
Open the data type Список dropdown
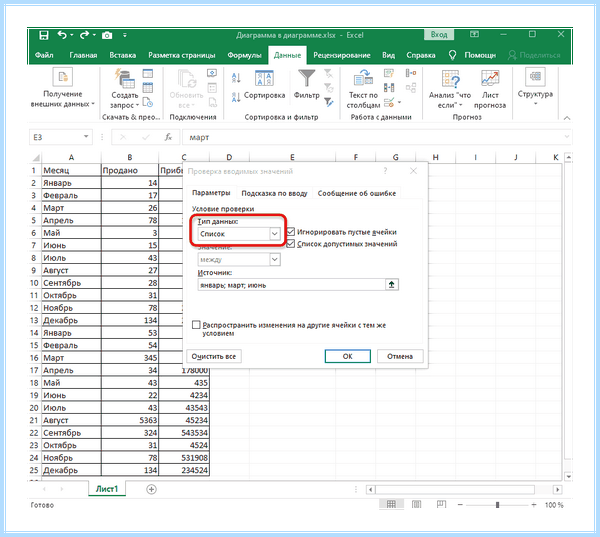tap(274, 233)
